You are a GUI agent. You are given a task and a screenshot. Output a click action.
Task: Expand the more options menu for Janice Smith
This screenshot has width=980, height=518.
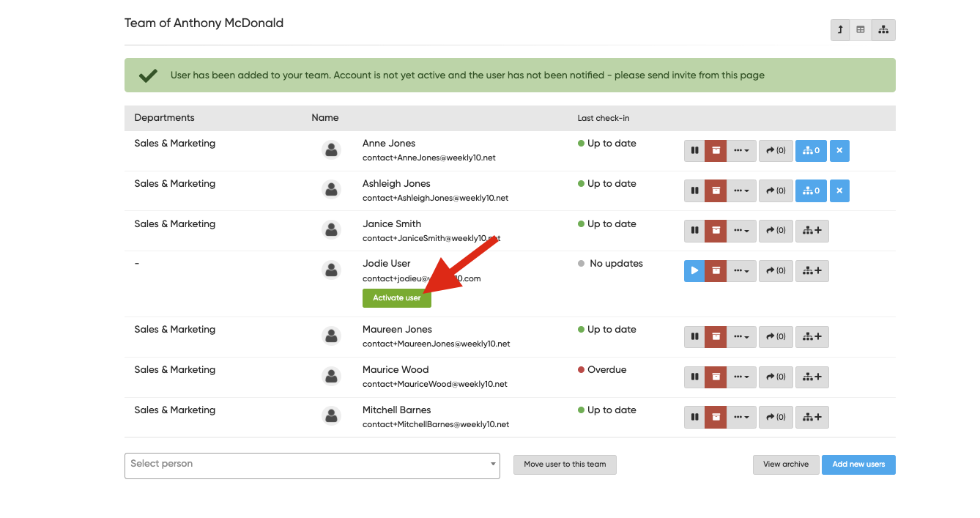coord(741,232)
